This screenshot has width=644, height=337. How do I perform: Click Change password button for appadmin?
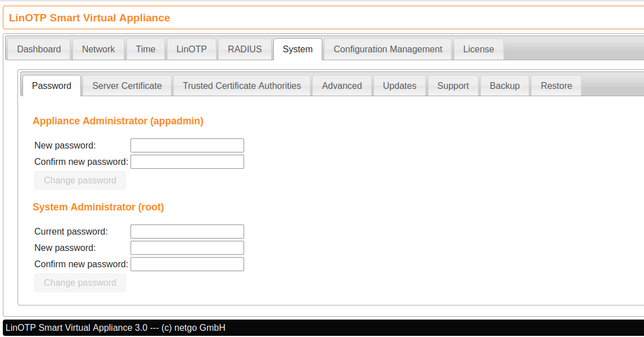click(x=80, y=181)
